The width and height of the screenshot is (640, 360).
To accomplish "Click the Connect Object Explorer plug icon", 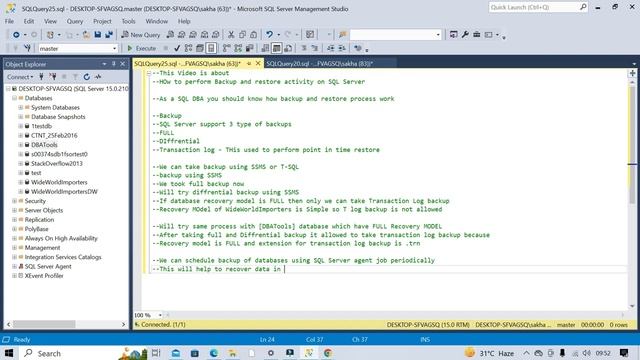I will [x=41, y=77].
